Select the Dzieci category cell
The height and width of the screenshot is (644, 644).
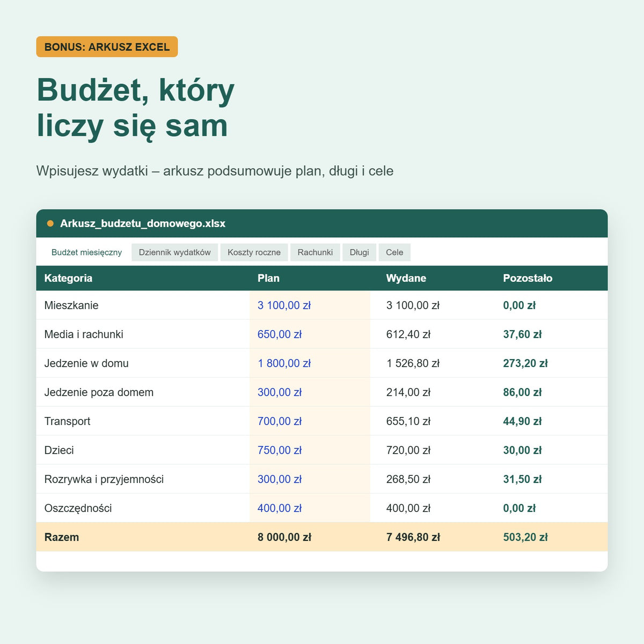(x=59, y=450)
